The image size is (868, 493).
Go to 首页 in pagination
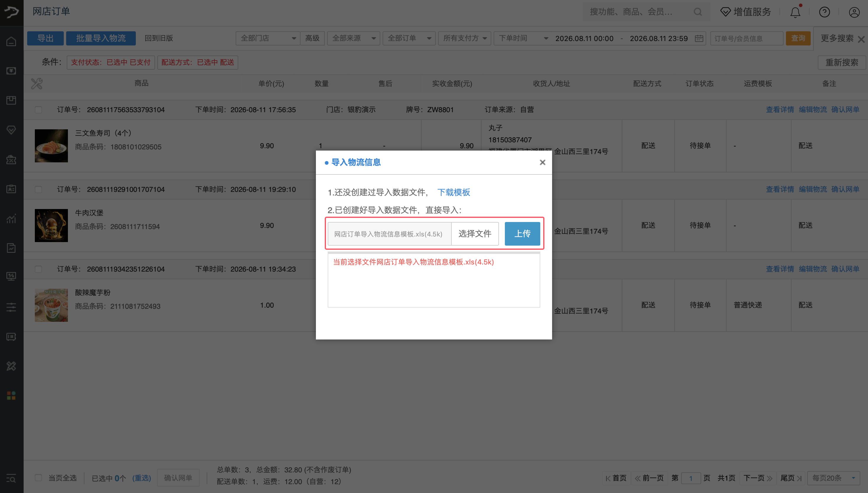click(616, 478)
